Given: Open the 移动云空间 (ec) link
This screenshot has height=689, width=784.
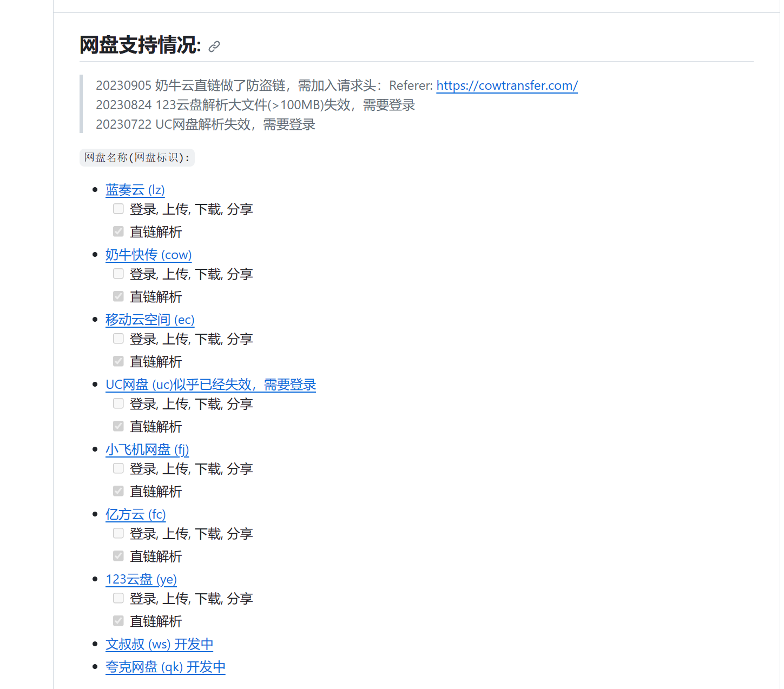Looking at the screenshot, I should tap(149, 320).
